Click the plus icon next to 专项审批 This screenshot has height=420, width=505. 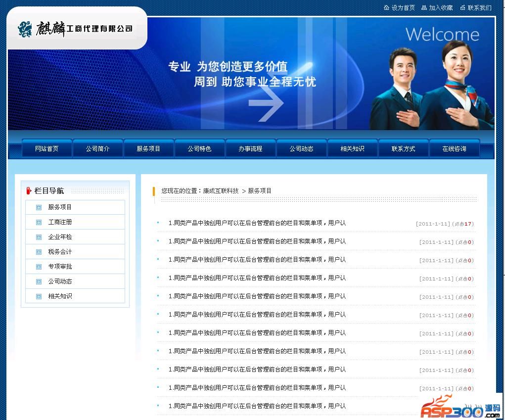point(39,267)
